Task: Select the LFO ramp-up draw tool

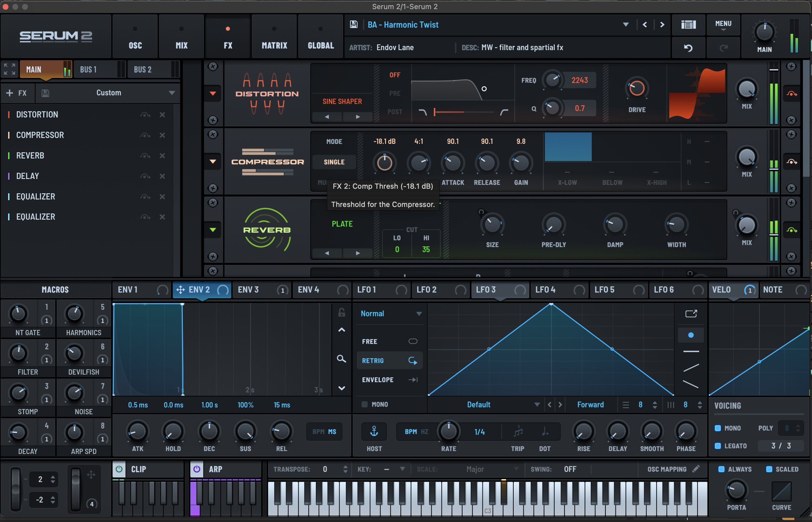Action: 691,367
